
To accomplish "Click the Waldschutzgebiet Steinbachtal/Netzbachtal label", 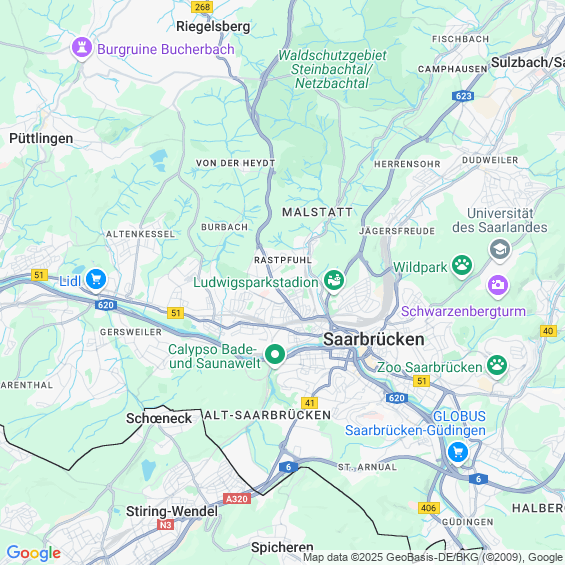I will [x=332, y=70].
